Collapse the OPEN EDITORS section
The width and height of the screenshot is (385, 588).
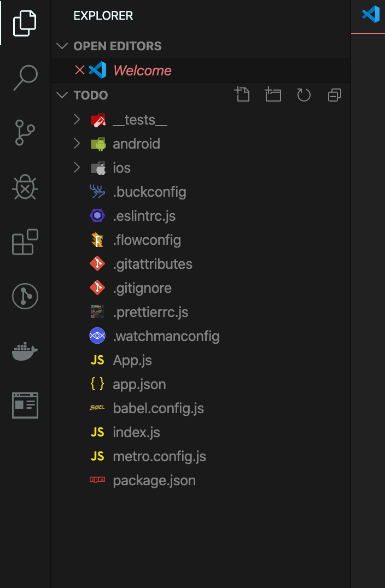point(62,46)
